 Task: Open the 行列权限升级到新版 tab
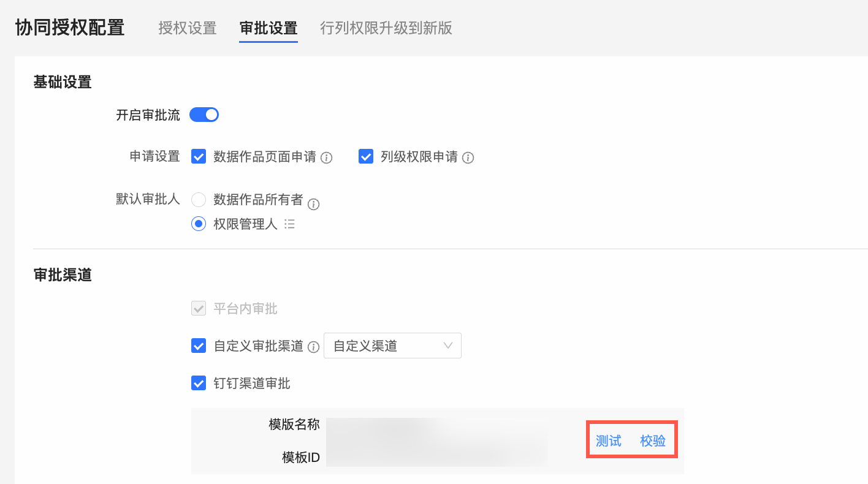coord(386,28)
